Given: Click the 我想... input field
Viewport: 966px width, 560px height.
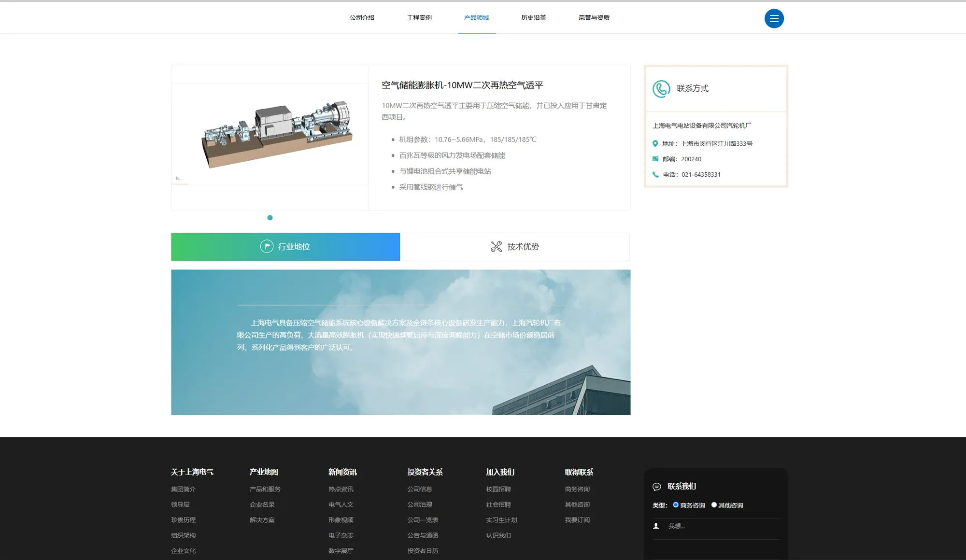Looking at the screenshot, I should (x=720, y=526).
